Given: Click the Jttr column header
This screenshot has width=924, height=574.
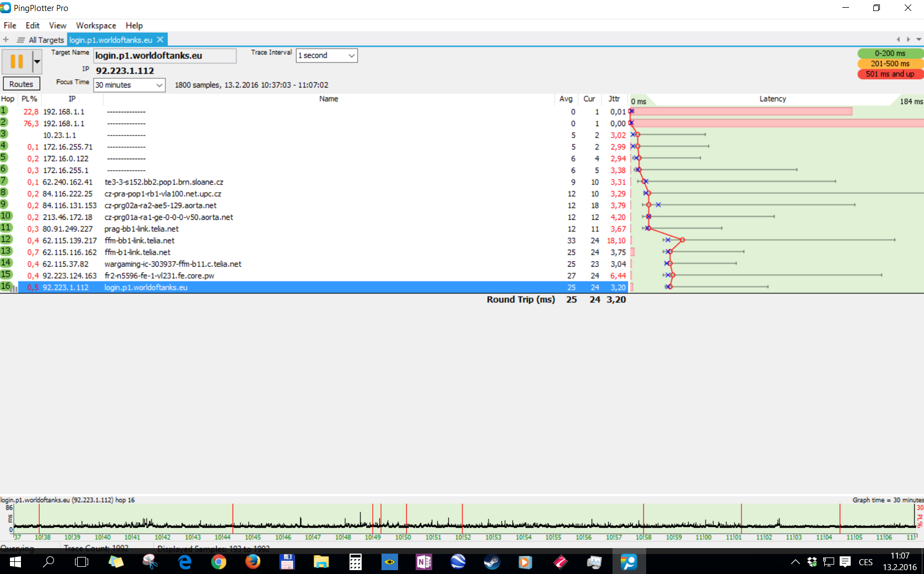Looking at the screenshot, I should [x=614, y=99].
